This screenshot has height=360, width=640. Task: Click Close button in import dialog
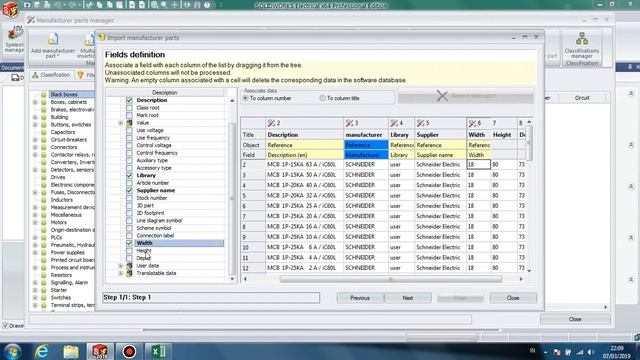(513, 298)
